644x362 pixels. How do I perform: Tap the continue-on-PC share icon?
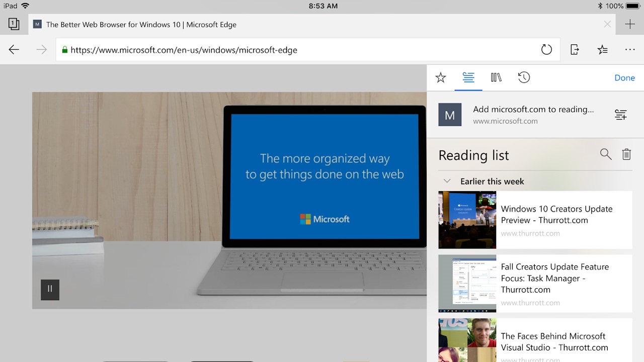pyautogui.click(x=575, y=50)
